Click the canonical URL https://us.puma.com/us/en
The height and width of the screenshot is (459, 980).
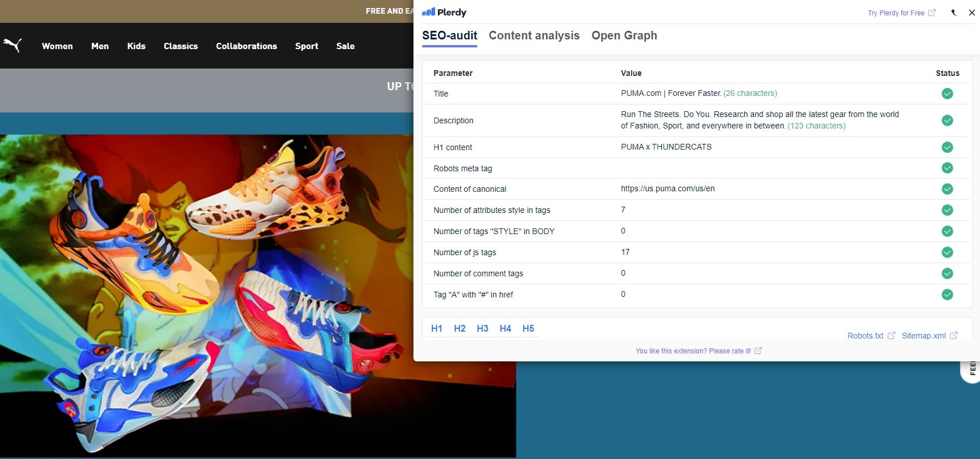[668, 188]
